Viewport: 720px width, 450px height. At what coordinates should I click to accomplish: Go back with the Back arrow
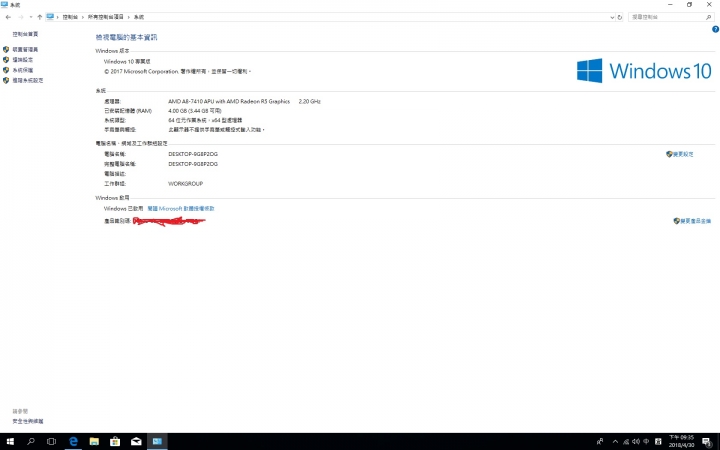tap(8, 17)
